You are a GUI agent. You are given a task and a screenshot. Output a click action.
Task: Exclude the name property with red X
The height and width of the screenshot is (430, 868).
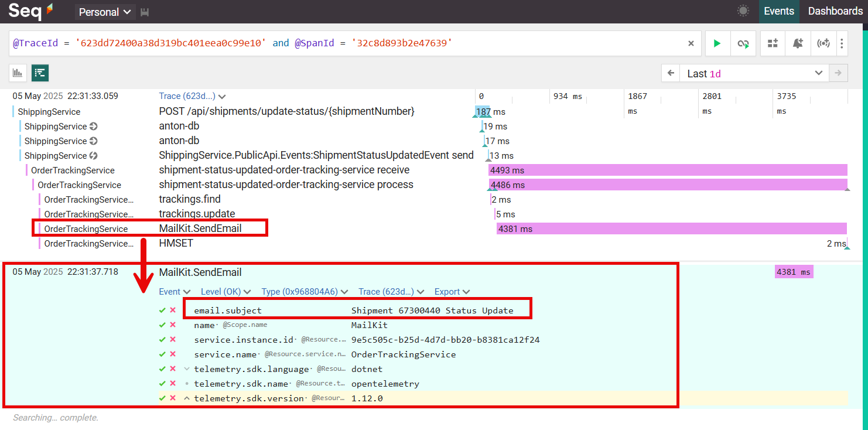173,325
